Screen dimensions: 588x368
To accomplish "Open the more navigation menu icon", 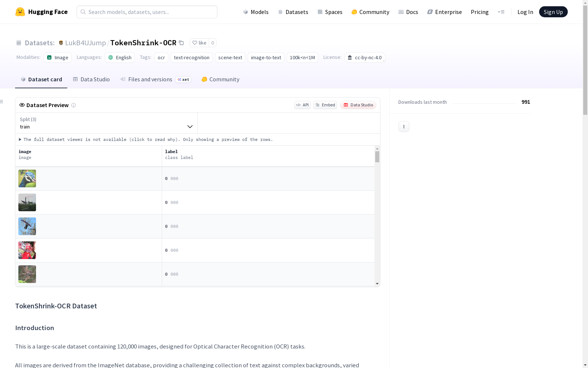I will [501, 12].
